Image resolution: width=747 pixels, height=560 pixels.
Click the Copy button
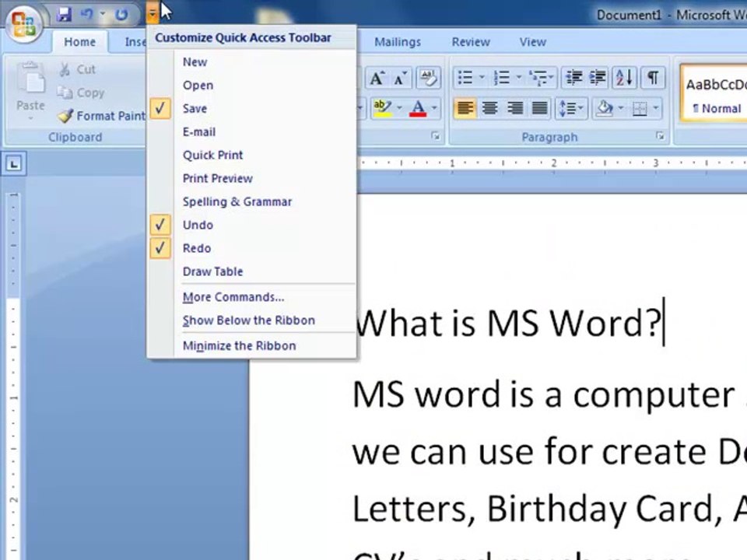[80, 93]
